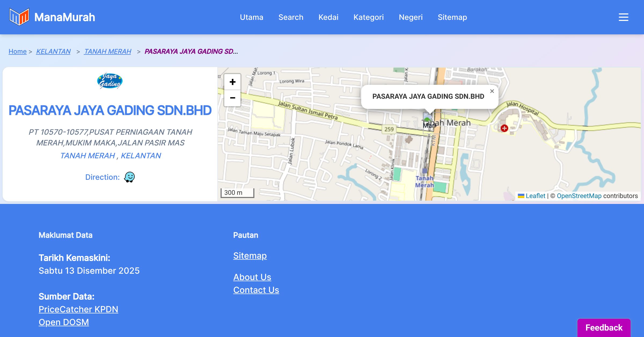Open the Contact Us footer link

[256, 290]
